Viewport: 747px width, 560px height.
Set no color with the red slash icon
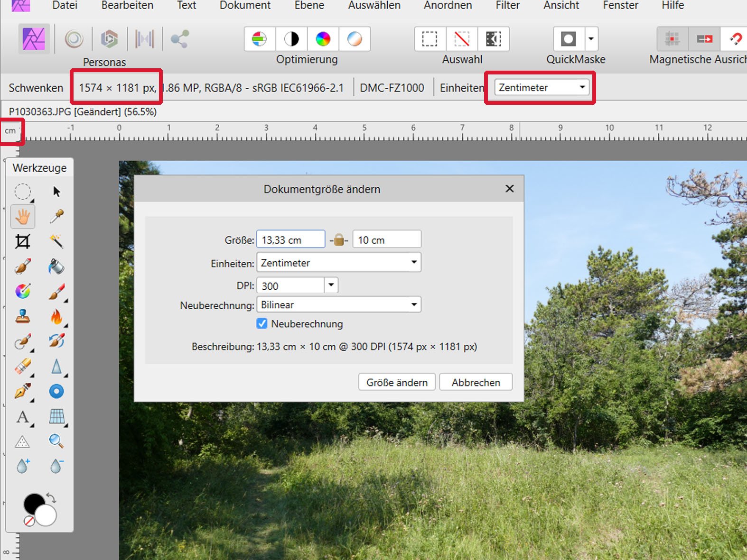(x=29, y=521)
